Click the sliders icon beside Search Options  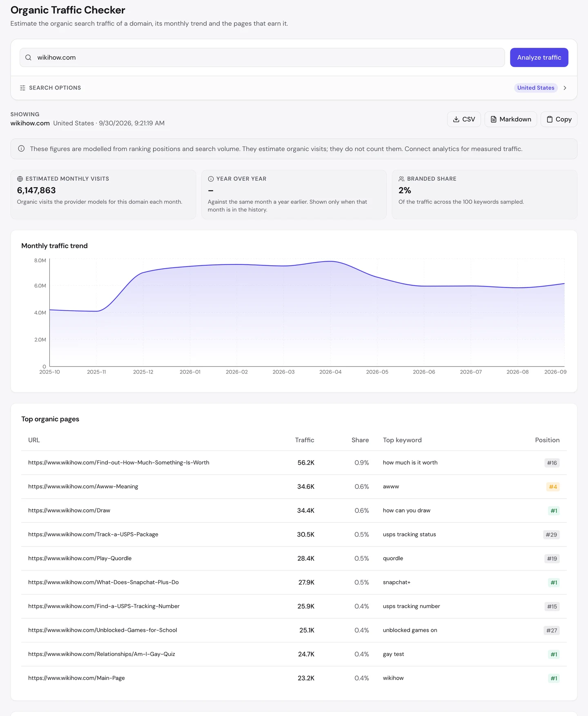click(x=22, y=88)
